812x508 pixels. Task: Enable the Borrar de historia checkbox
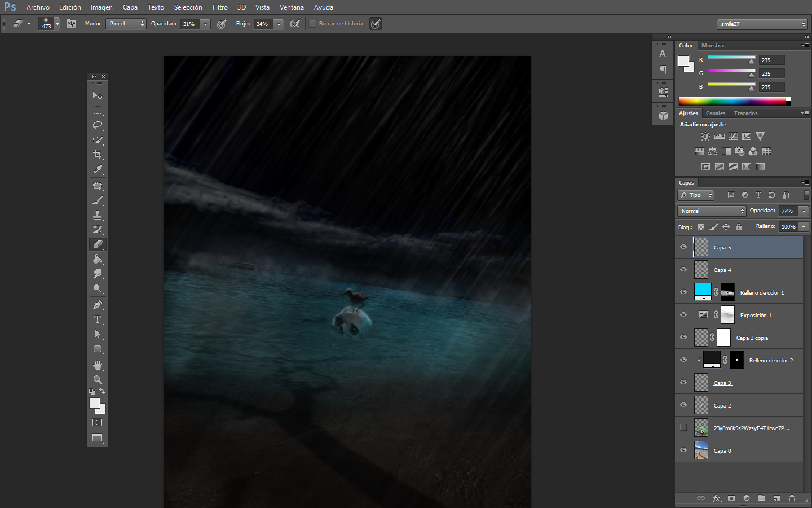click(x=312, y=24)
